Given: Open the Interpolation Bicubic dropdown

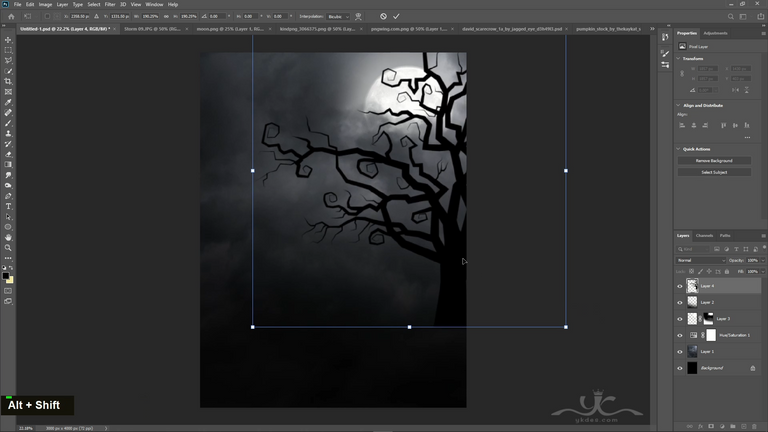Looking at the screenshot, I should click(x=338, y=16).
